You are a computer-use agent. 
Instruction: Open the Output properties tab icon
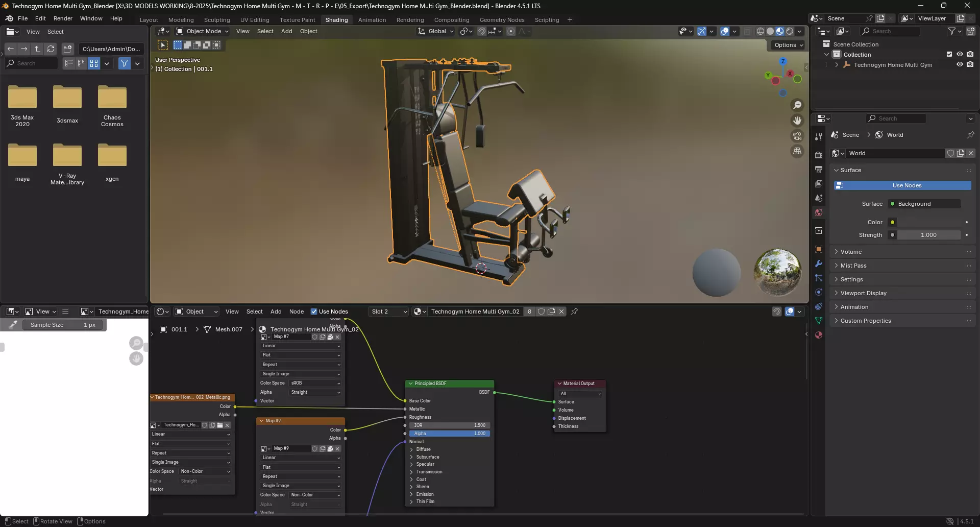[x=819, y=170]
